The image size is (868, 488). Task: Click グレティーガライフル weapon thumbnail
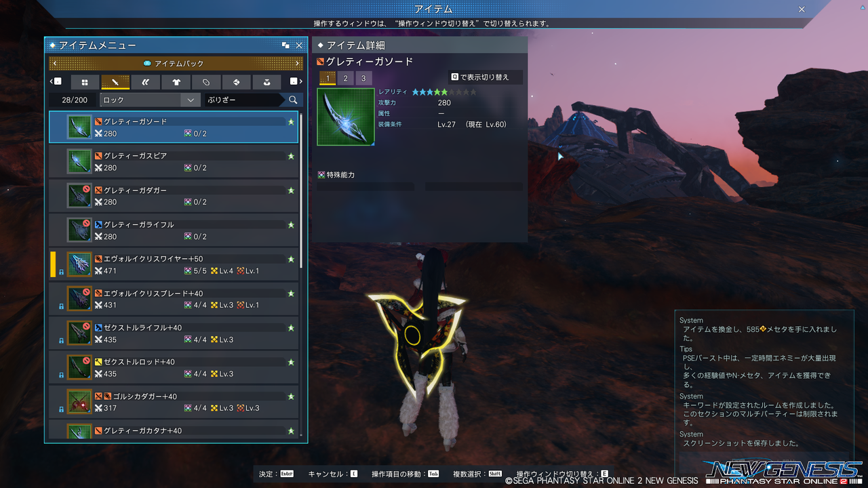(x=79, y=230)
